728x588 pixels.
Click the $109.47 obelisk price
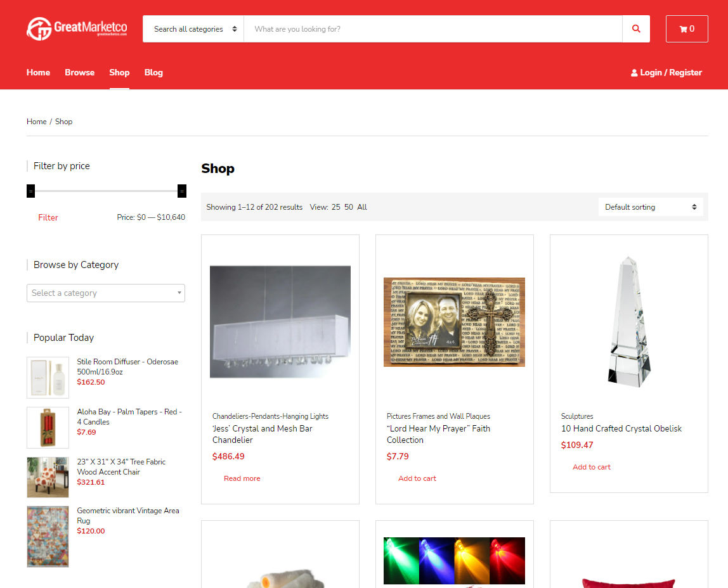[x=577, y=445]
